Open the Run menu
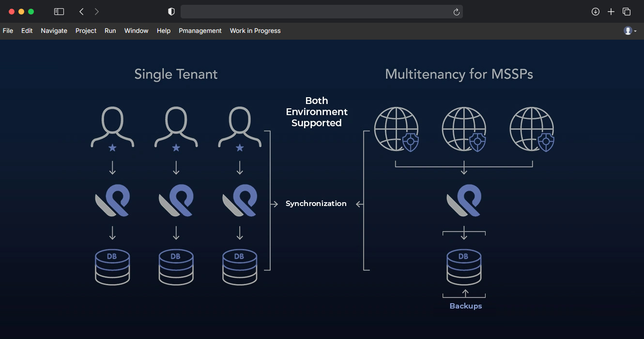 (x=110, y=30)
